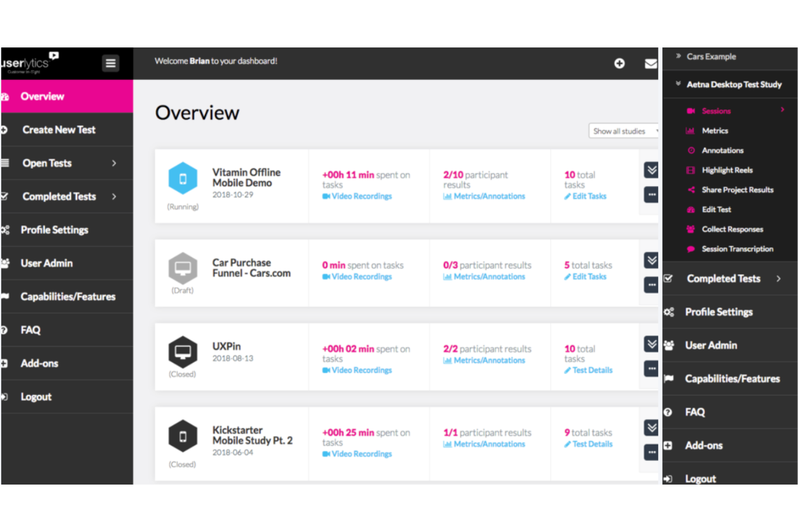Open the Show all studies dropdown
Screen dimensions: 798x532
coord(623,130)
